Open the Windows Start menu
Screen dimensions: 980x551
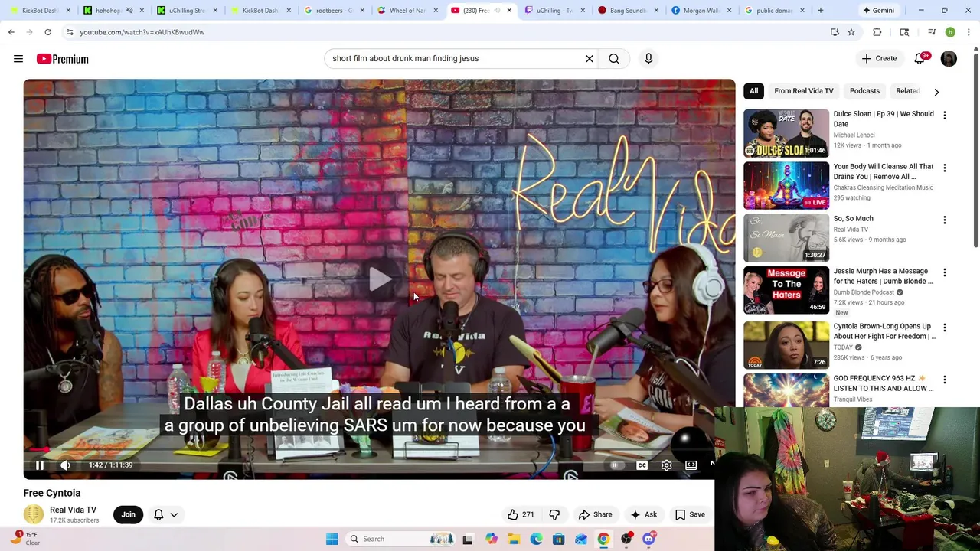[x=332, y=539]
